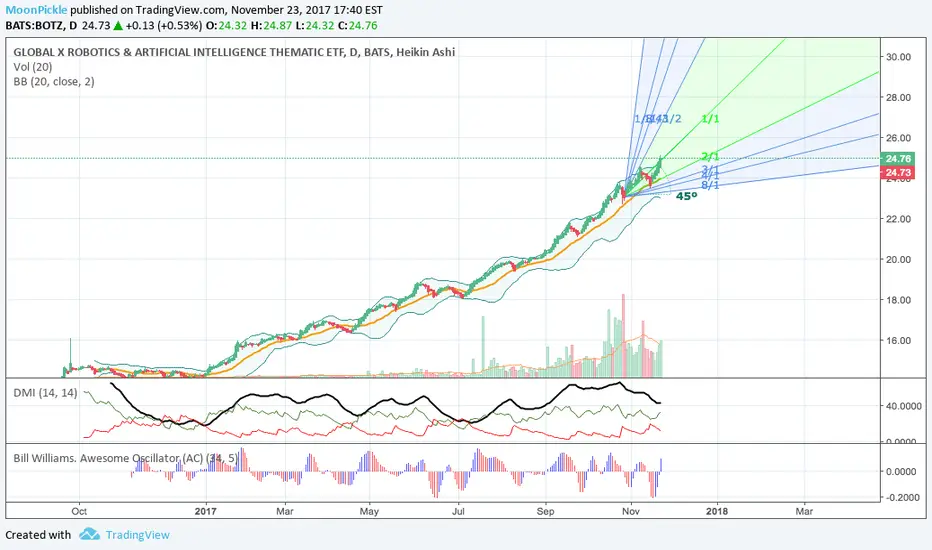Click the 2017 time axis label

(206, 511)
